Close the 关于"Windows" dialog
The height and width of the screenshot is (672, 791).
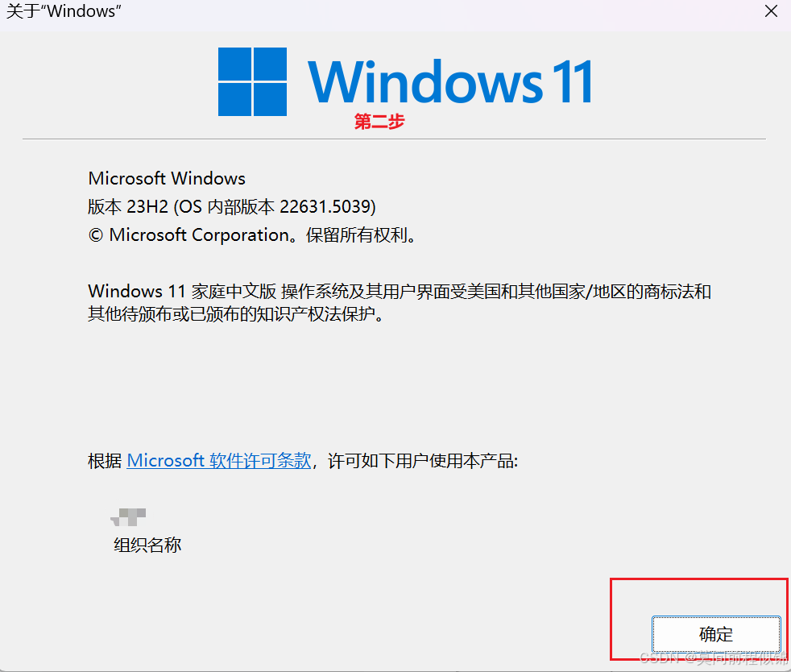coord(771,11)
